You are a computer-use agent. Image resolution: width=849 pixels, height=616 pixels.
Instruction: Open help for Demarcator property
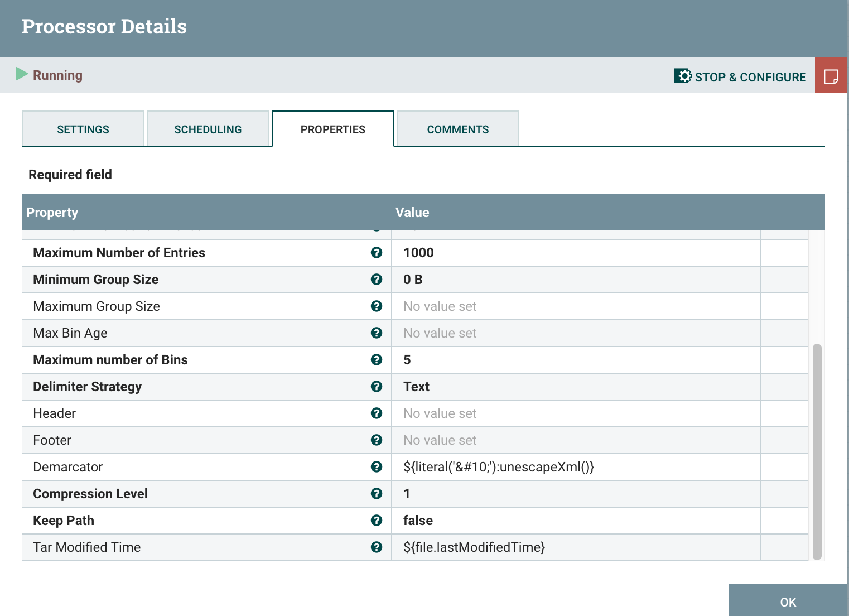[x=377, y=467]
